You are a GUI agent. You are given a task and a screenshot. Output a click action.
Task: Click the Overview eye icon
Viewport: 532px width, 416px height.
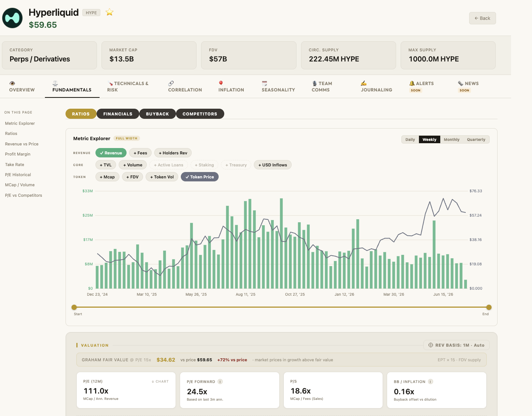12,83
